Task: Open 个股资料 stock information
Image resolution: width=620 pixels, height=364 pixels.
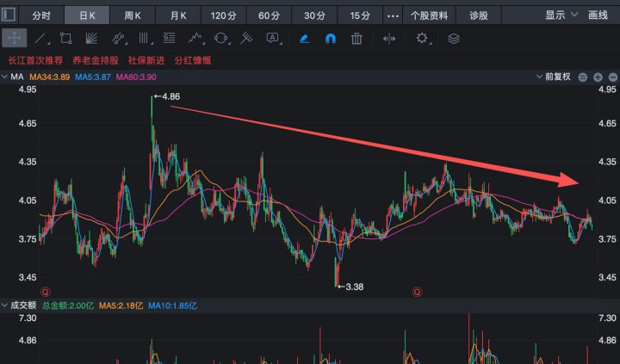Action: click(x=429, y=15)
